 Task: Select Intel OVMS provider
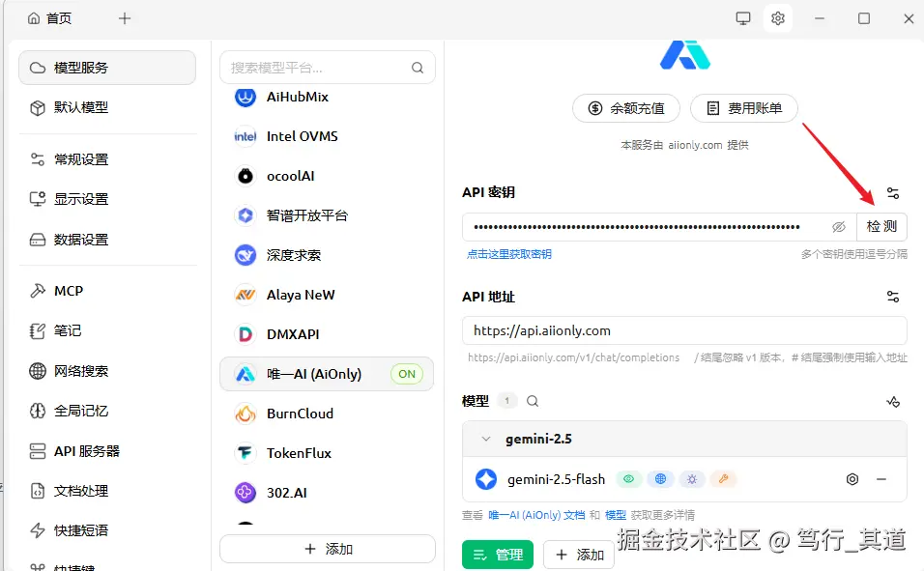point(327,136)
